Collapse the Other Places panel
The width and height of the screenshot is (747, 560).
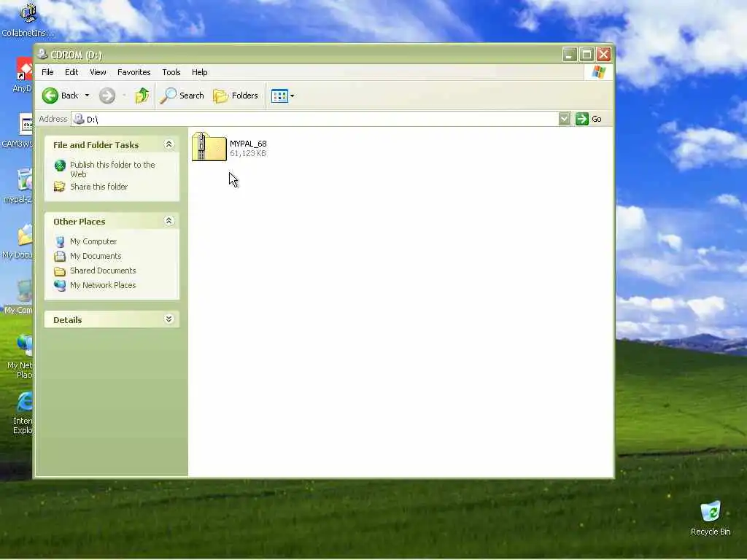tap(169, 221)
